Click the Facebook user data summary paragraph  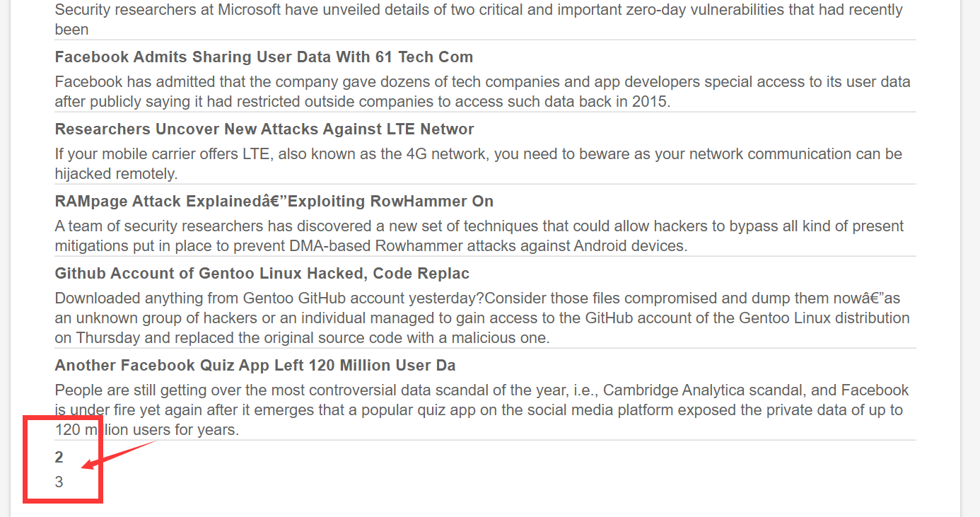482,92
